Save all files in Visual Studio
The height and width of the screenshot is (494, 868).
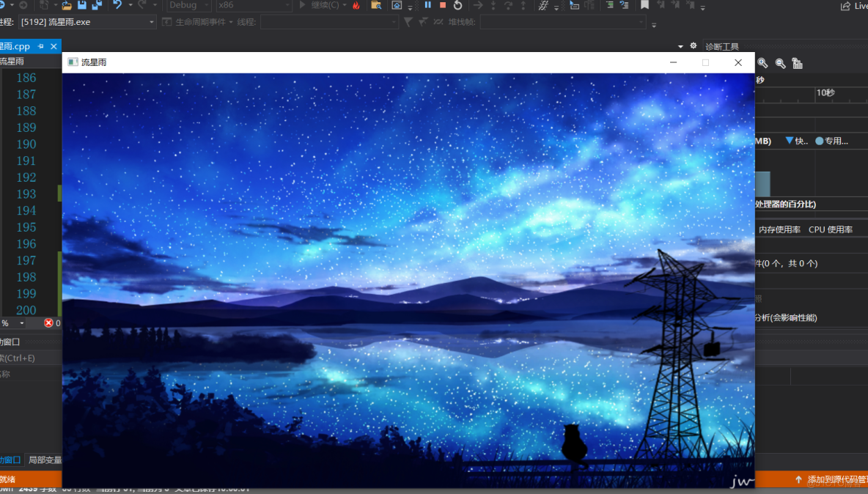click(x=97, y=5)
